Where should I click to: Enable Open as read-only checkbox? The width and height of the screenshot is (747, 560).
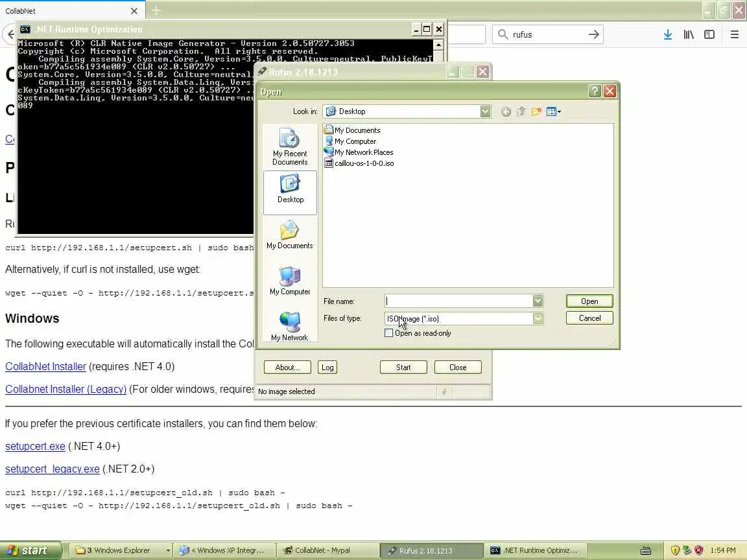pyautogui.click(x=389, y=333)
